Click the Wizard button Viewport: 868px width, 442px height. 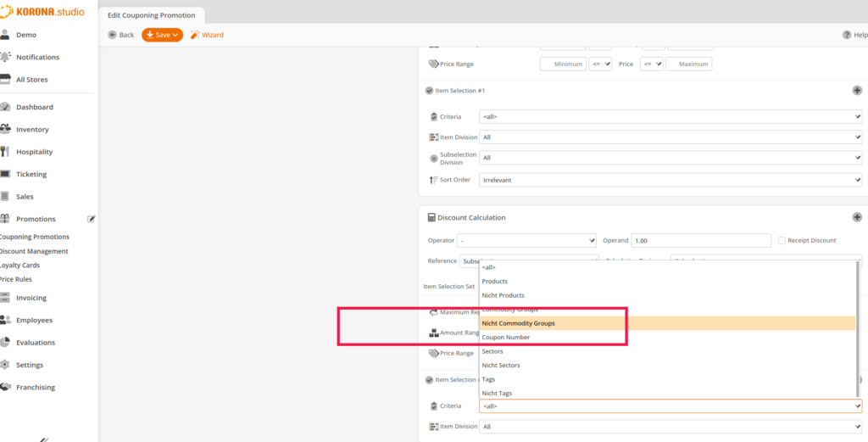coord(207,35)
